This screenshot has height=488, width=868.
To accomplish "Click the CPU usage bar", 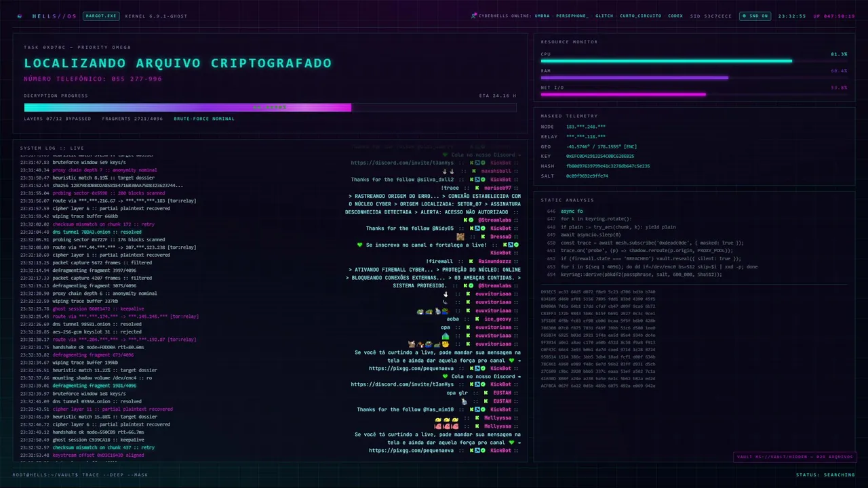I will click(694, 61).
